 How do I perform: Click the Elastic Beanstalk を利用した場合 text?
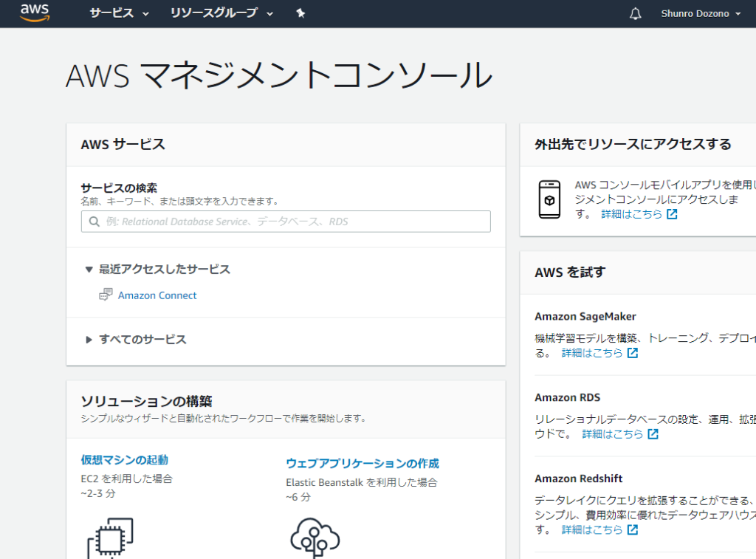coord(362,482)
